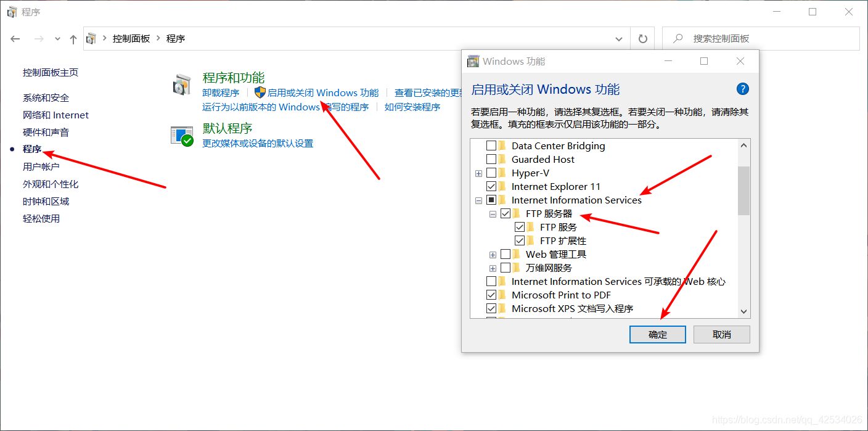This screenshot has height=431, width=868.
Task: Confirm with the 确定 button
Action: tap(658, 334)
